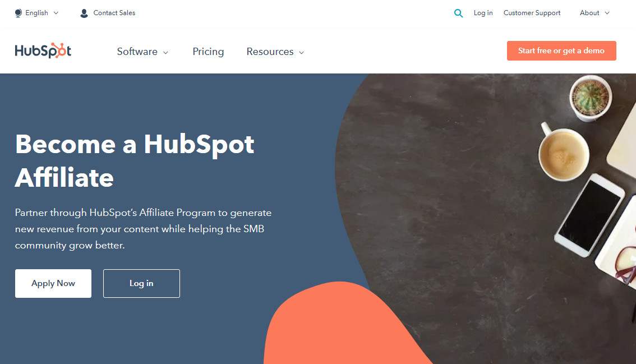Expand the Resources menu chevron
Screen dimensions: 636x364
coord(301,52)
